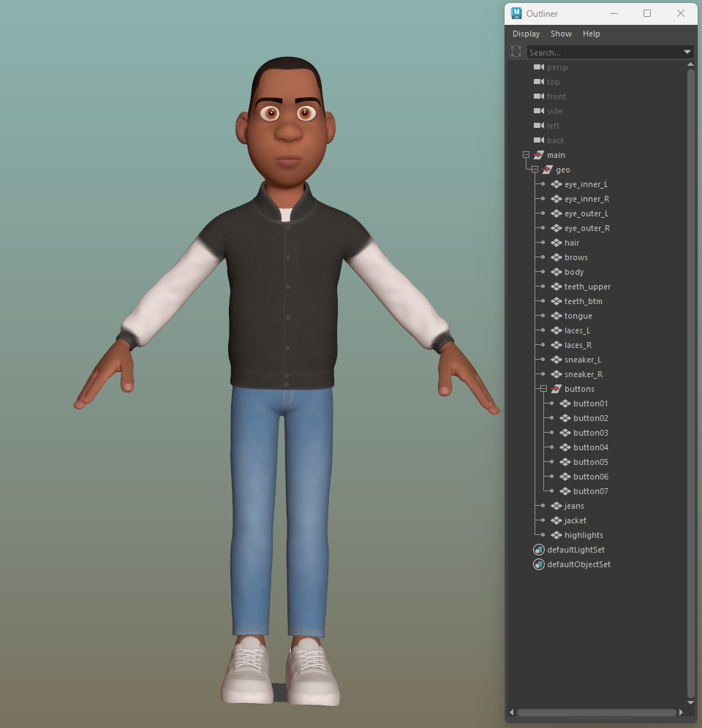Click the mesh icon beside brows
702x728 pixels.
pyautogui.click(x=556, y=257)
